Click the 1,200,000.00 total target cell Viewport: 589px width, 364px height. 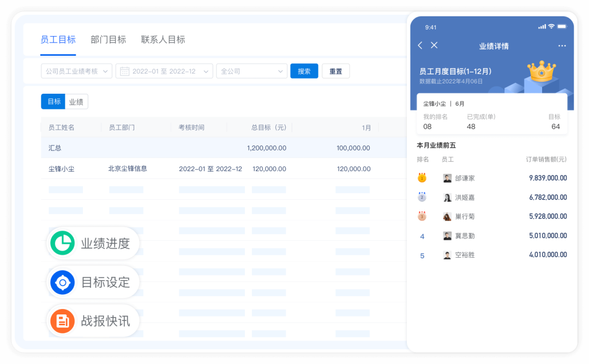pos(267,148)
